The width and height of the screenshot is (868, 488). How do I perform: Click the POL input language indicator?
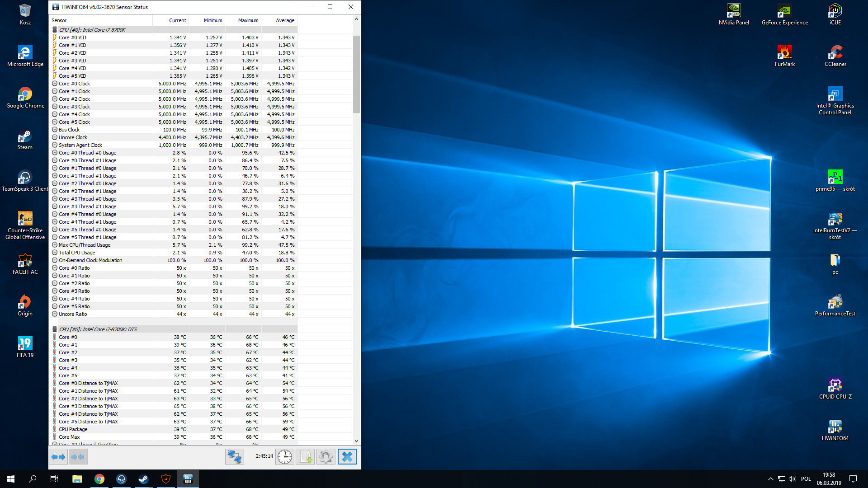click(x=806, y=479)
